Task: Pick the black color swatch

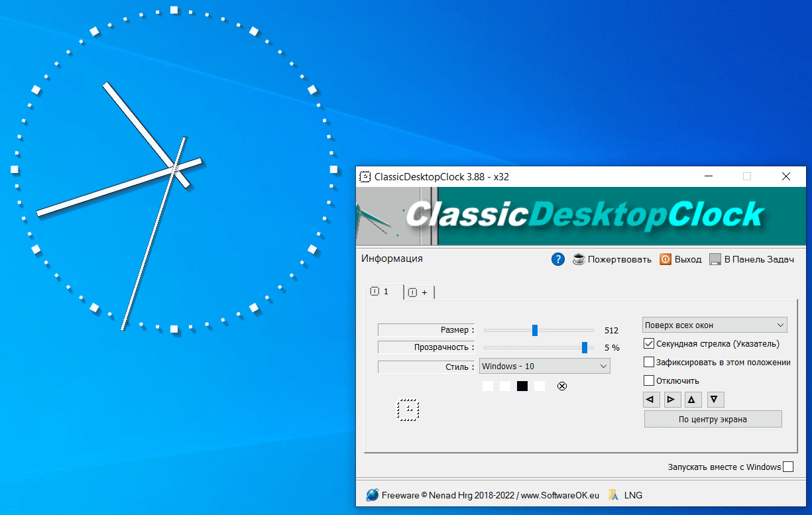Action: pyautogui.click(x=522, y=386)
